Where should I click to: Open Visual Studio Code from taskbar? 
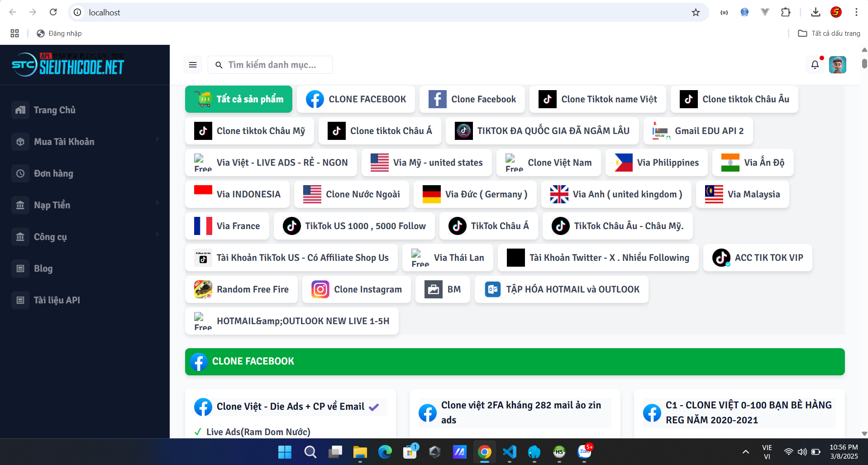coord(509,452)
